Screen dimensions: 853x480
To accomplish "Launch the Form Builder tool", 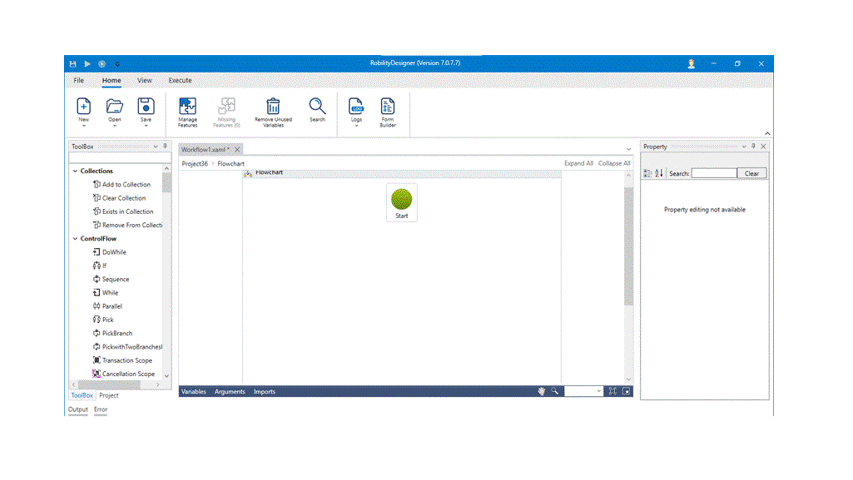I will [387, 106].
